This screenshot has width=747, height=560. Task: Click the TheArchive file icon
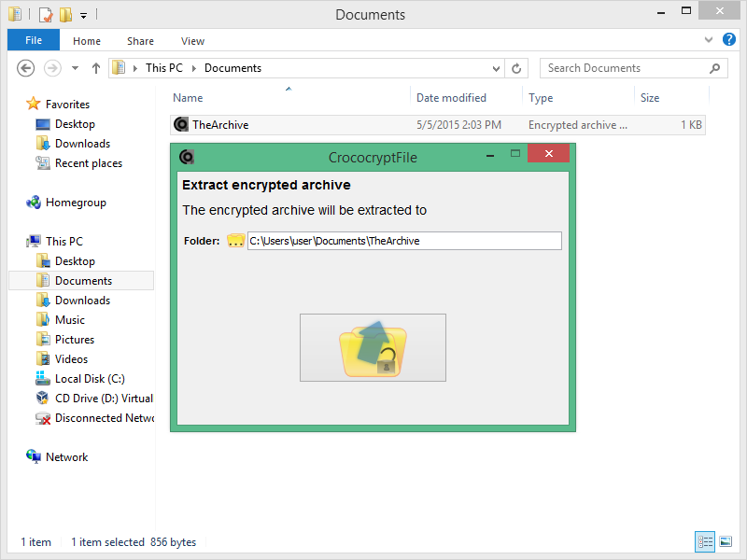(x=181, y=125)
